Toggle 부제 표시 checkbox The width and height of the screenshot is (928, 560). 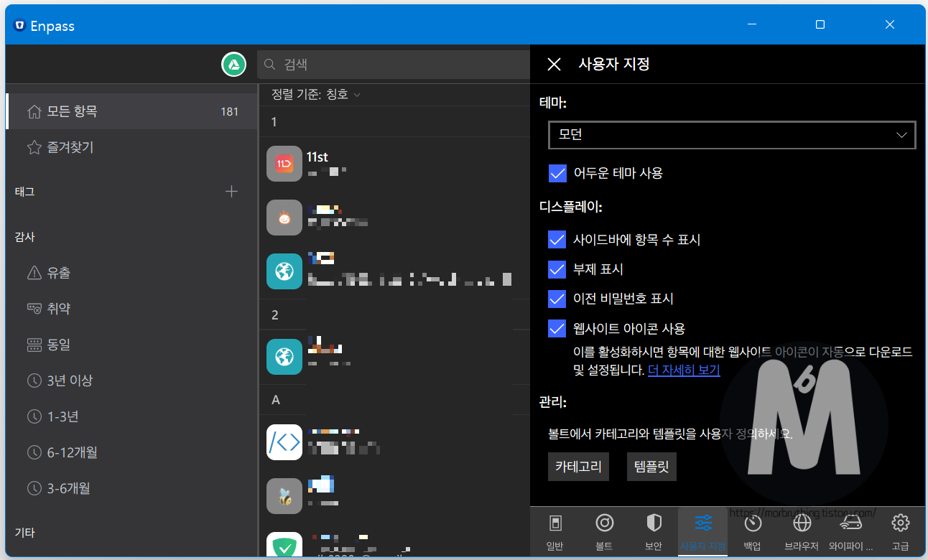point(557,269)
